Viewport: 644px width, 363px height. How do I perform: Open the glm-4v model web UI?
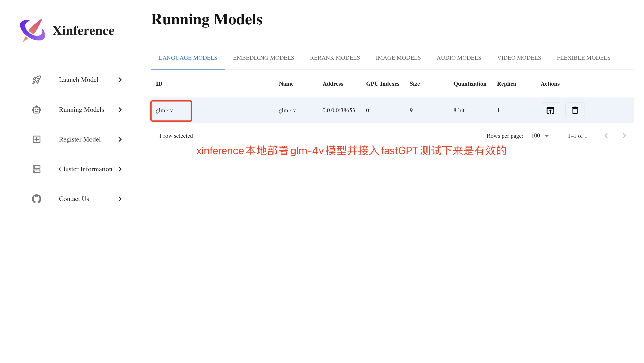coord(550,110)
